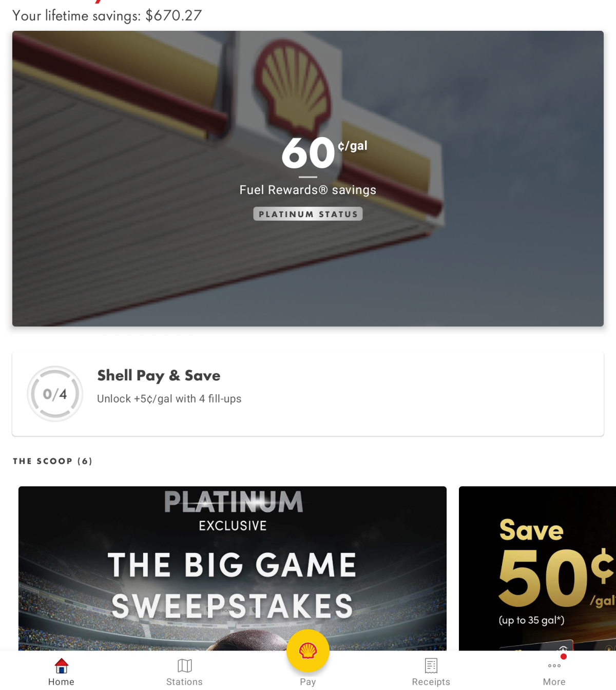Open the Stations map icon

pos(185,666)
